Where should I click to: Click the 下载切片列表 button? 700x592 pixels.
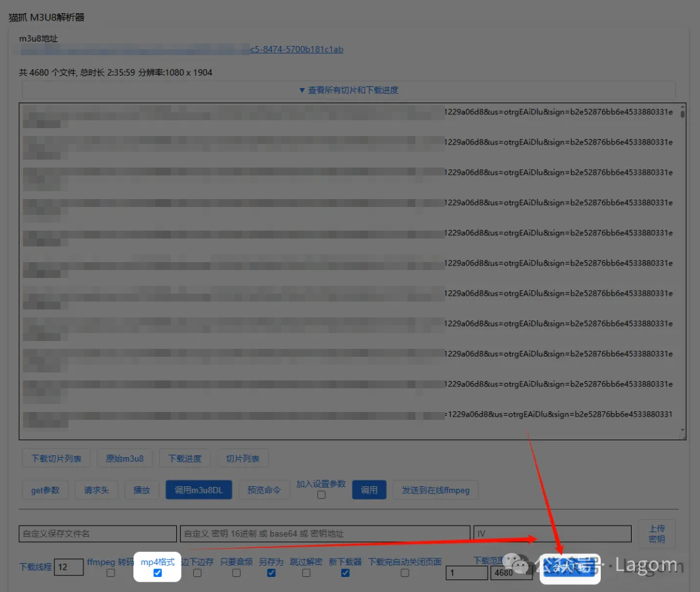(x=57, y=459)
